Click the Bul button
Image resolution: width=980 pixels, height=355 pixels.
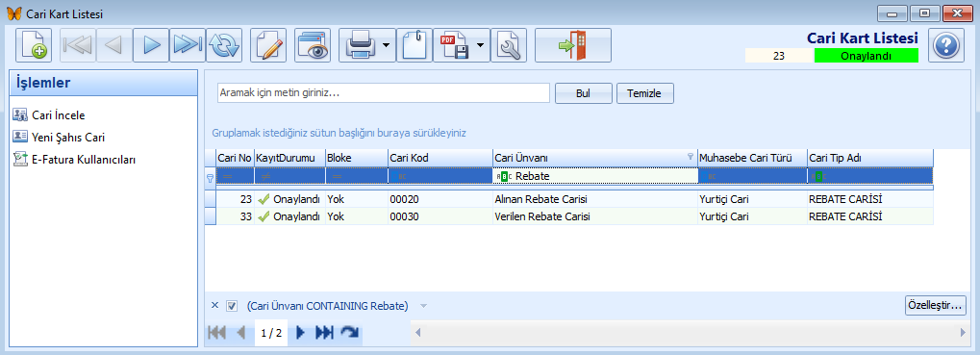pyautogui.click(x=584, y=93)
